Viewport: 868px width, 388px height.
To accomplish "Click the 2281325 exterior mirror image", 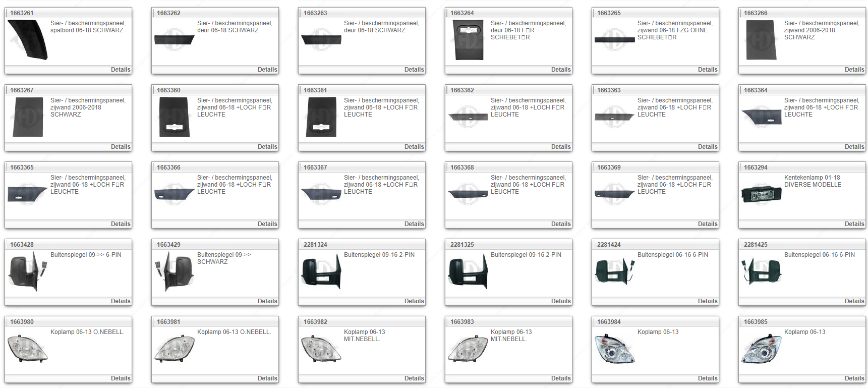I will (468, 272).
